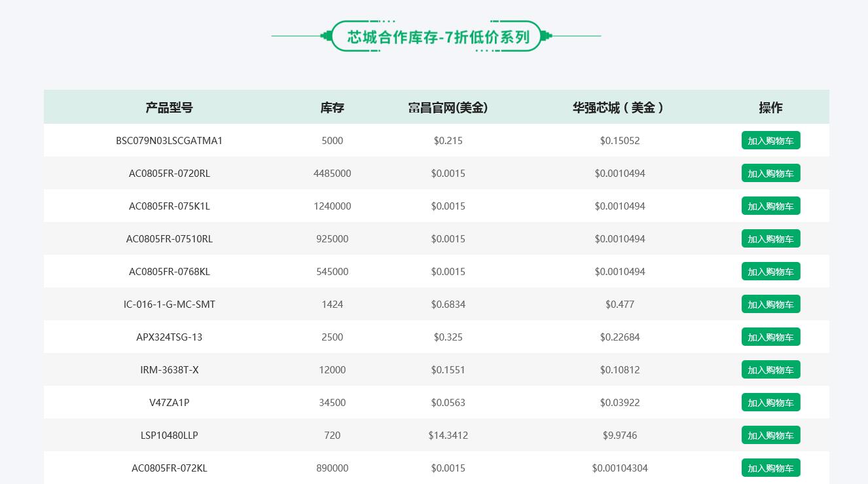Click the 库存 column header
The width and height of the screenshot is (868, 484).
(x=332, y=107)
